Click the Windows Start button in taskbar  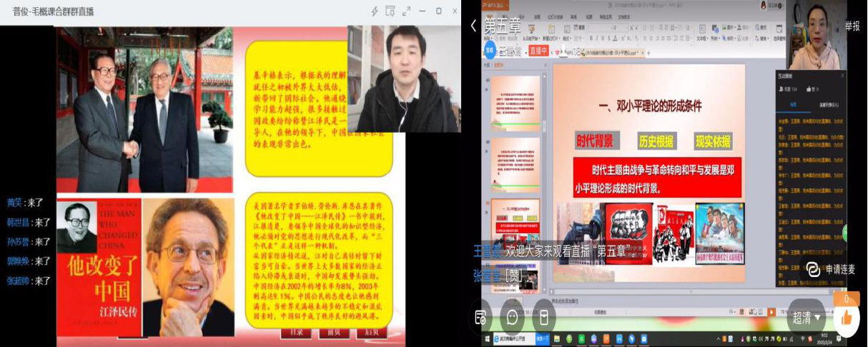(488, 338)
